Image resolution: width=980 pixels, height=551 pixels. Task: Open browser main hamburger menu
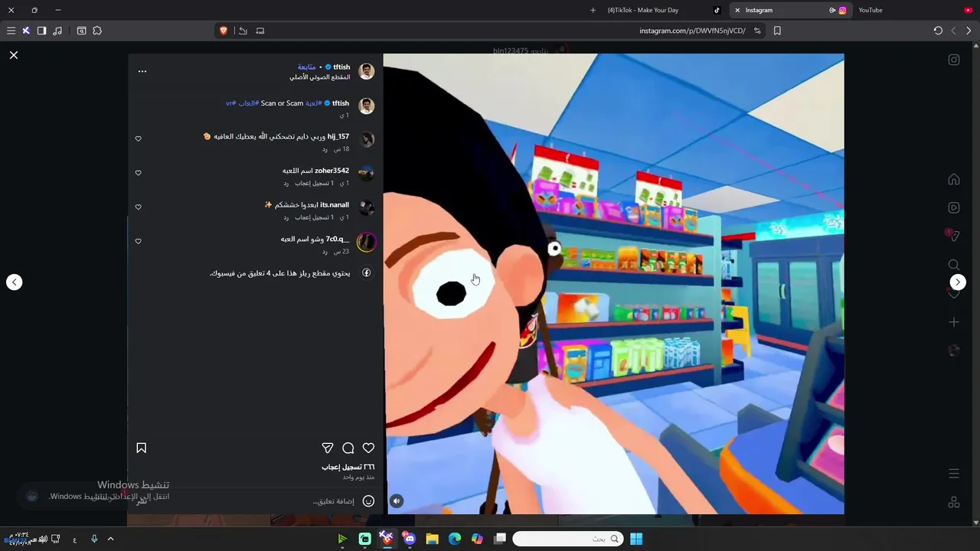coord(11,31)
